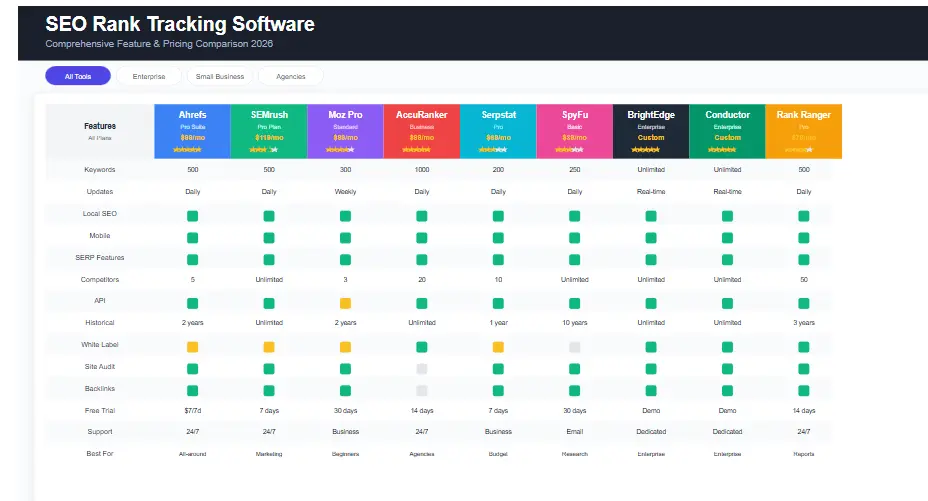
Task: Click Serpstat's 1 year historical value
Action: coord(498,322)
